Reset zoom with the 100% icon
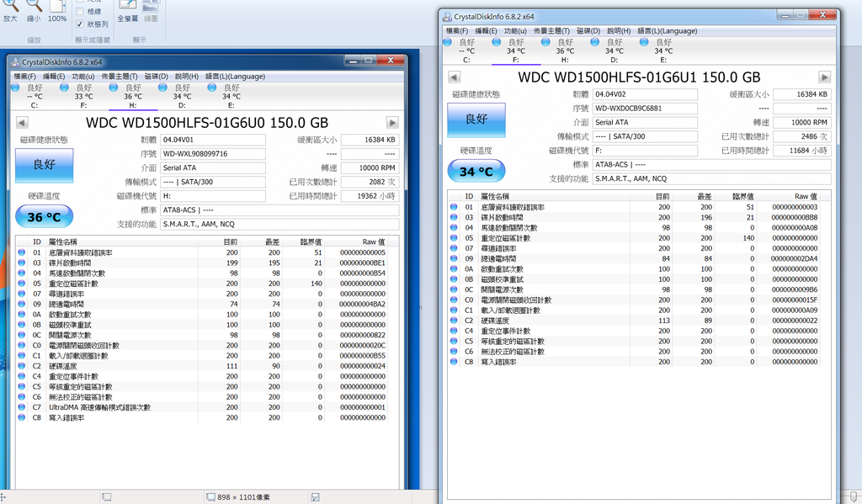 pyautogui.click(x=57, y=7)
